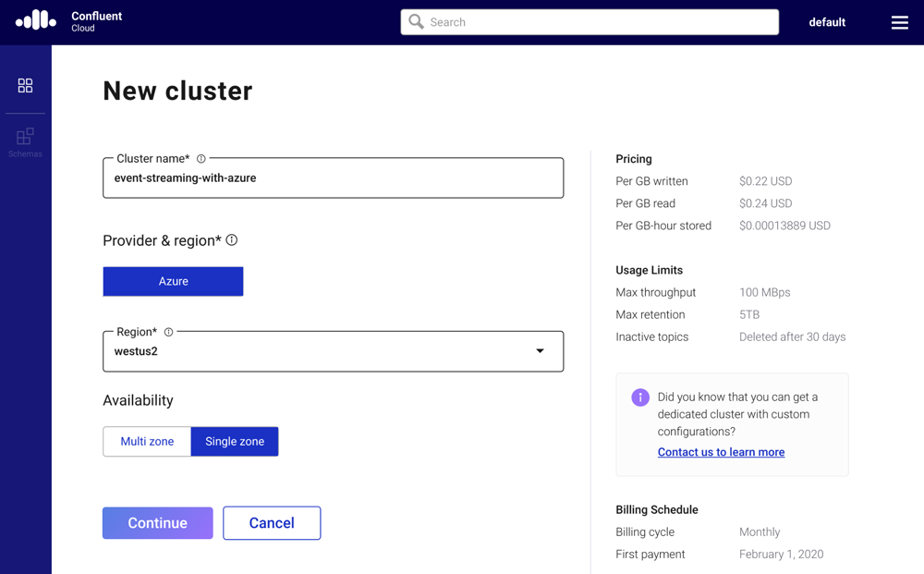Click the Confluent Cloud logo

[x=36, y=20]
